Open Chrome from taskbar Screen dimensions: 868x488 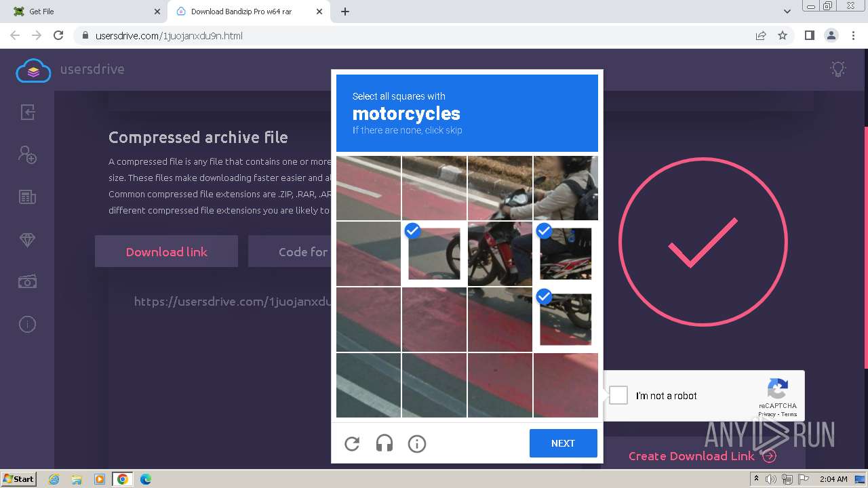tap(122, 479)
